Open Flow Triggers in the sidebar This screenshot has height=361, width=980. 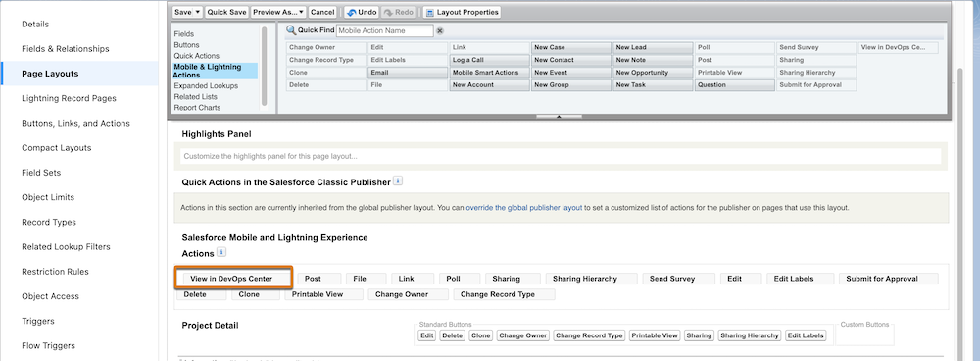click(x=48, y=346)
